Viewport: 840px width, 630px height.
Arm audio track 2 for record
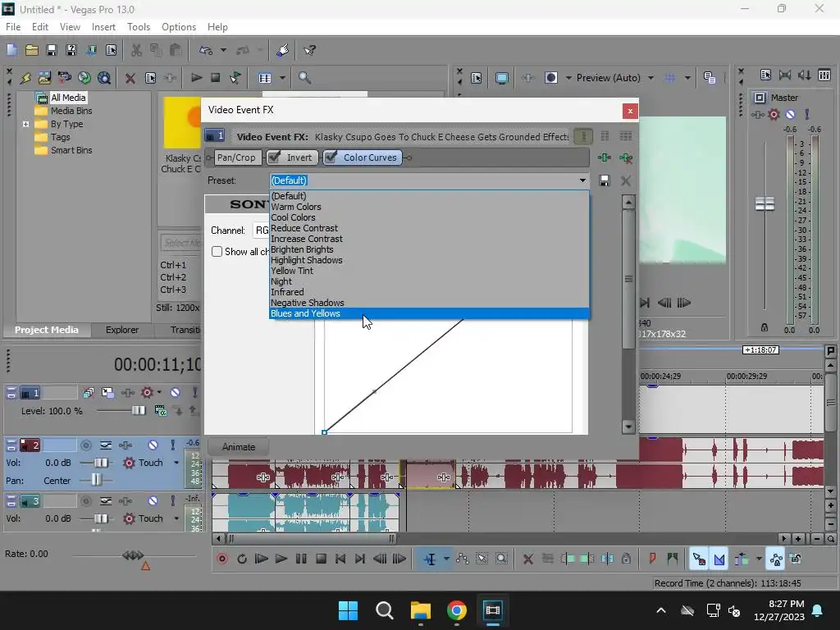[x=85, y=445]
